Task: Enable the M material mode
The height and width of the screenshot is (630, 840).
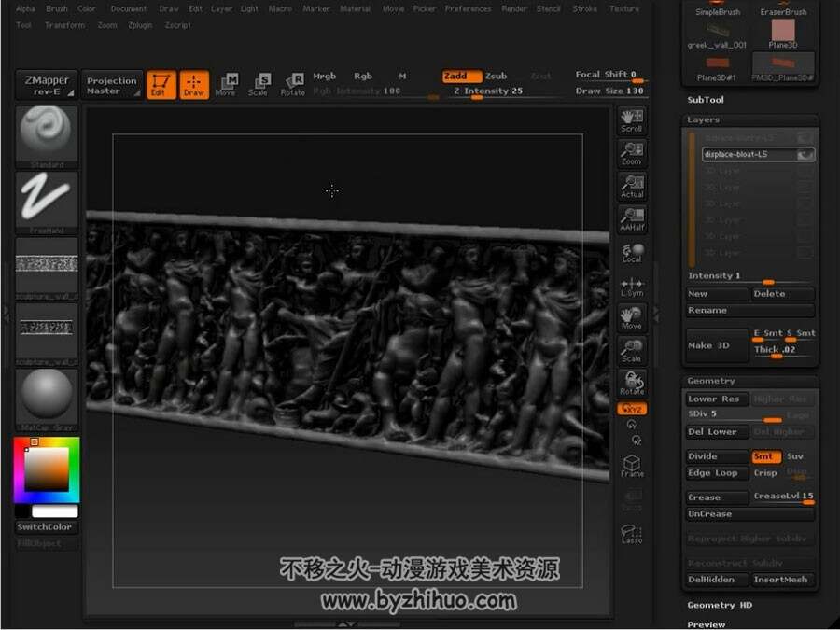Action: (x=402, y=77)
